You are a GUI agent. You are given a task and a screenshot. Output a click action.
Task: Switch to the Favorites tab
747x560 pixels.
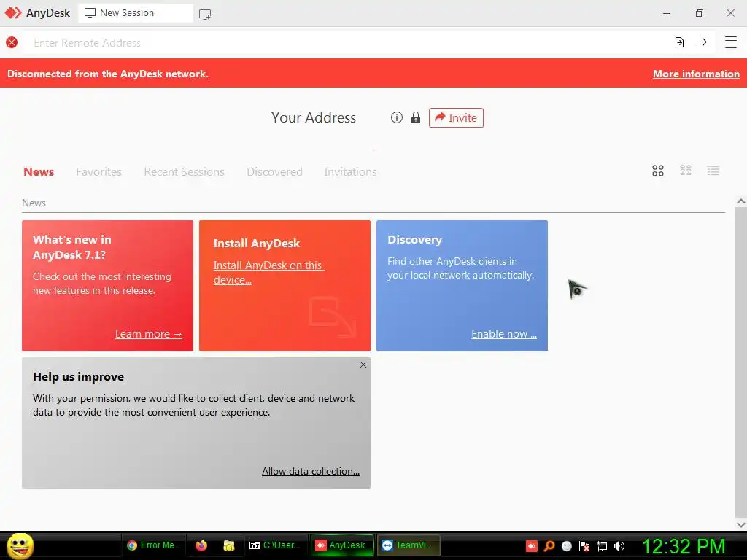tap(98, 172)
